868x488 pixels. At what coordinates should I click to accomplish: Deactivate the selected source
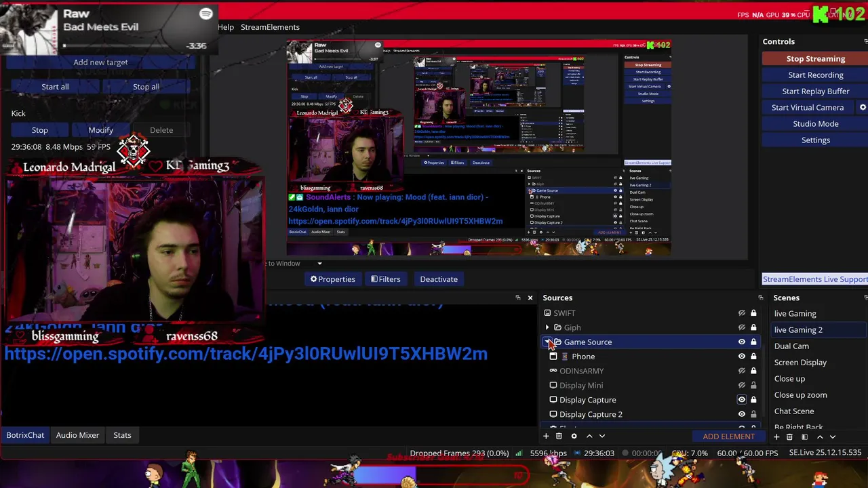[x=439, y=279]
